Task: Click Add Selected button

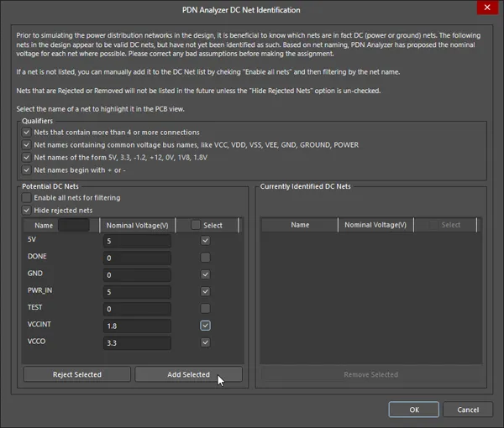Action: (188, 374)
